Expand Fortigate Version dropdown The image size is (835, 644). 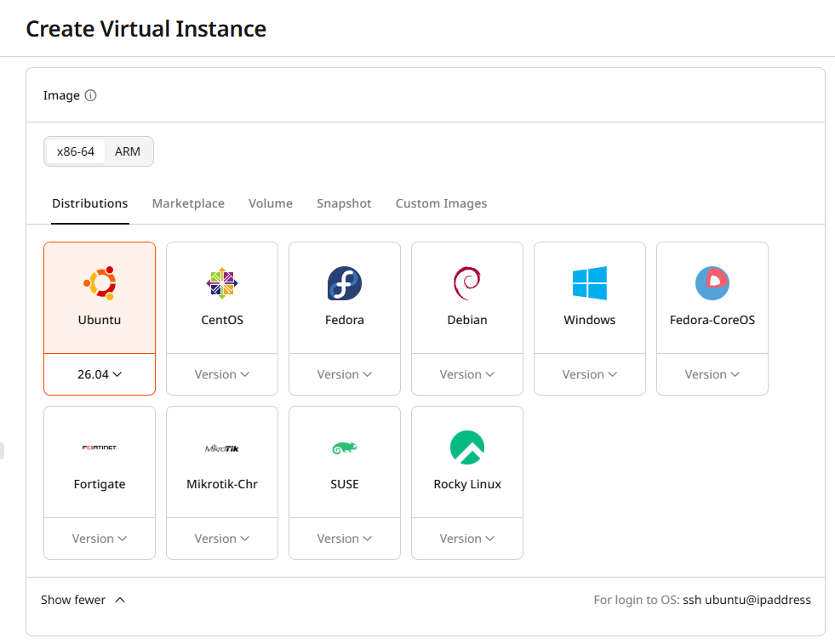pyautogui.click(x=100, y=539)
